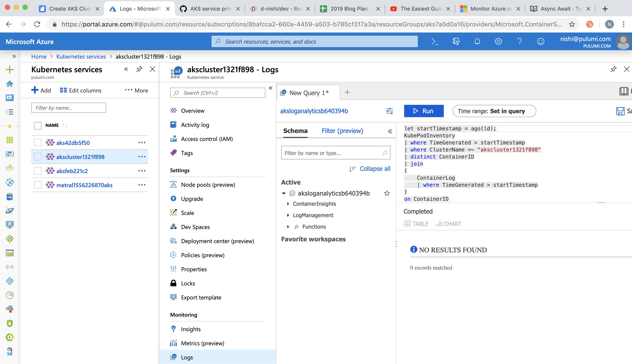Expand the ContainerInsights schema node
The height and width of the screenshot is (364, 632).
point(288,204)
